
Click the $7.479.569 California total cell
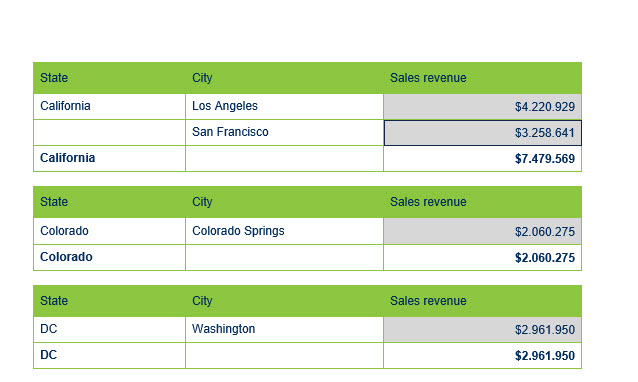482,158
